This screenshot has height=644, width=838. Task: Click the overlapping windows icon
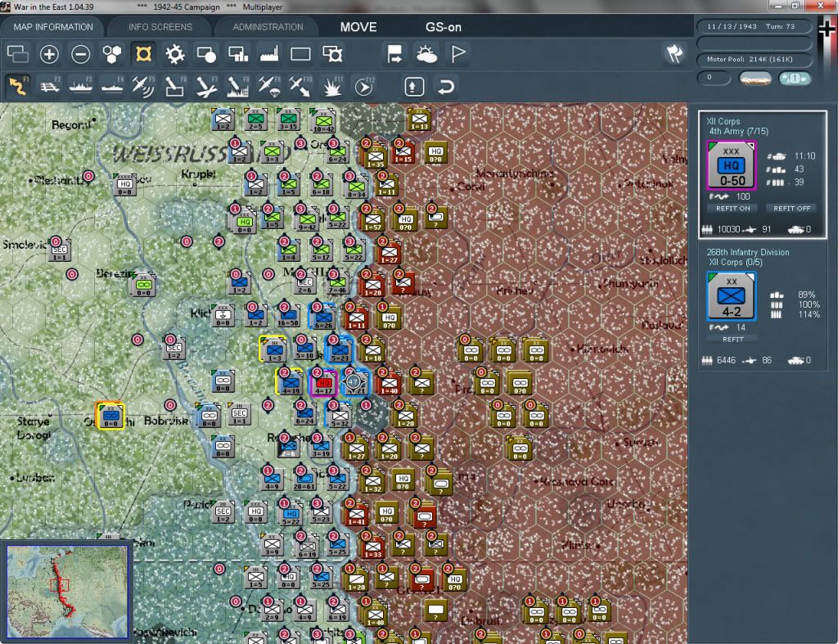click(18, 54)
